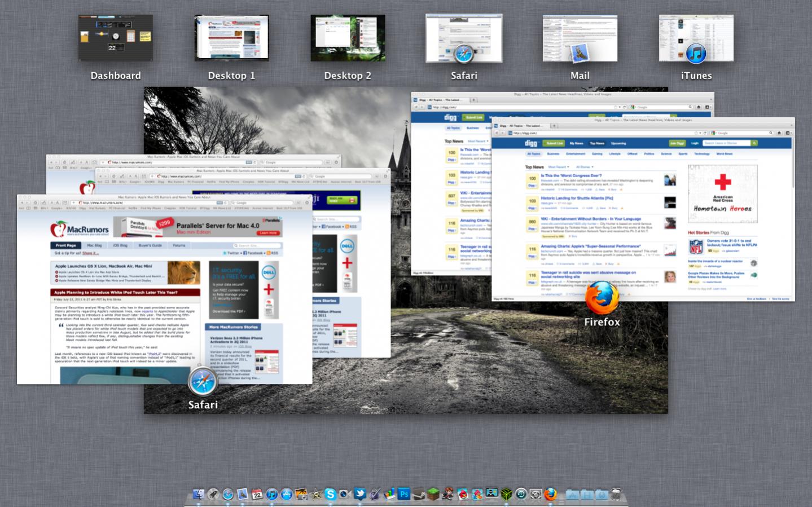
Task: Open Most Recent dropdown in front Digg window
Action: tap(558, 167)
